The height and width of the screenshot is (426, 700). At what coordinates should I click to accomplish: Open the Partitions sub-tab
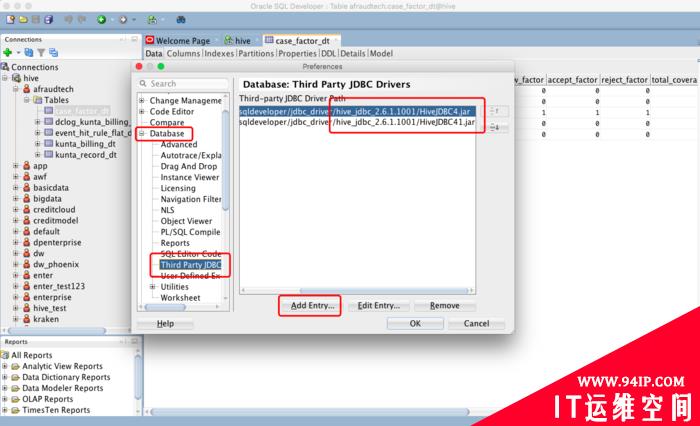click(256, 54)
